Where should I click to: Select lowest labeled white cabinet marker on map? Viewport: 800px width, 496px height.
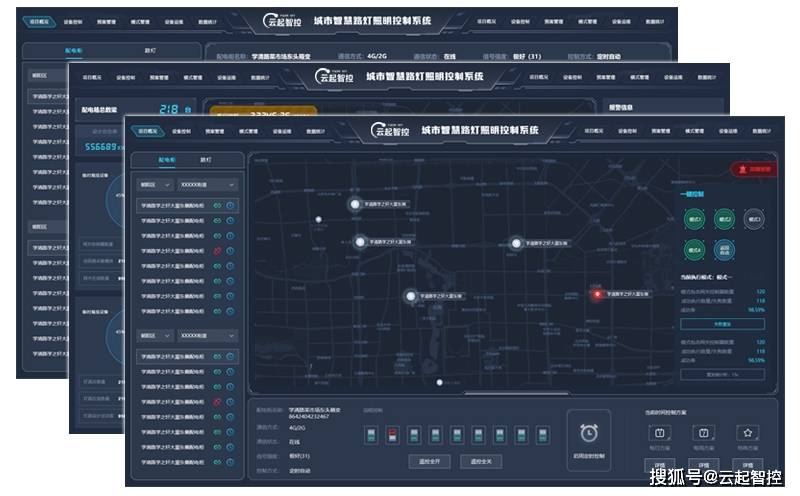pos(411,296)
